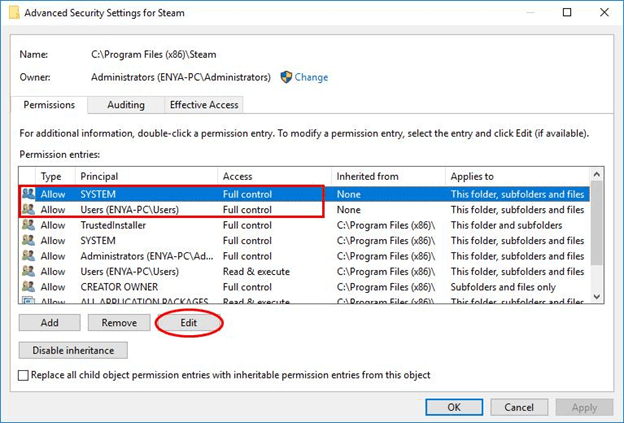Image resolution: width=624 pixels, height=423 pixels.
Task: Click the group icon of the CREATOR OWNER entry
Action: pos(28,287)
